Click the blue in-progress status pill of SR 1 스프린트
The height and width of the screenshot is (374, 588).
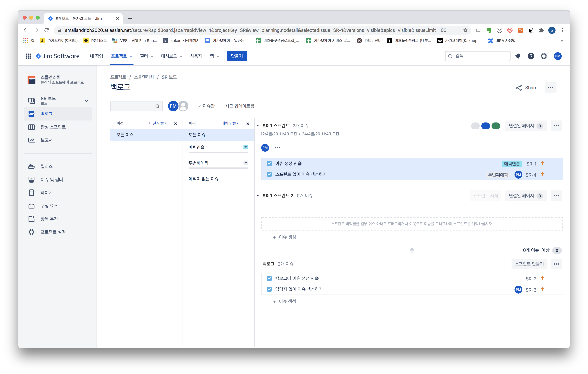click(485, 126)
